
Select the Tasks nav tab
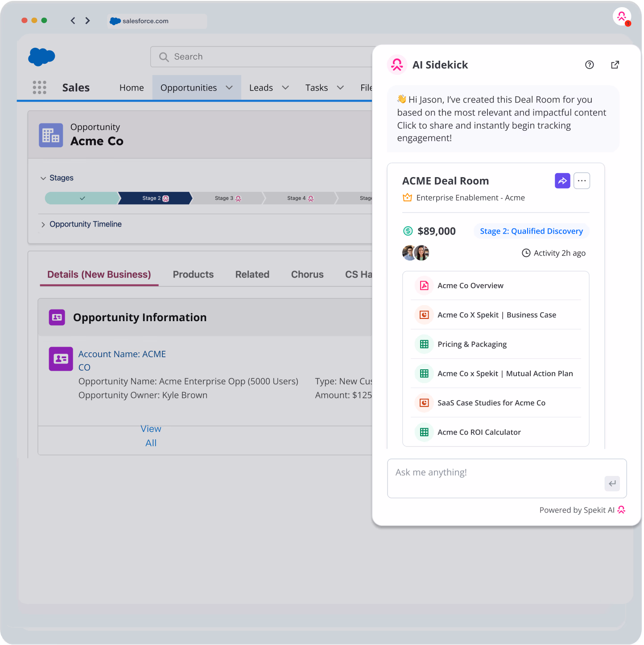(317, 88)
